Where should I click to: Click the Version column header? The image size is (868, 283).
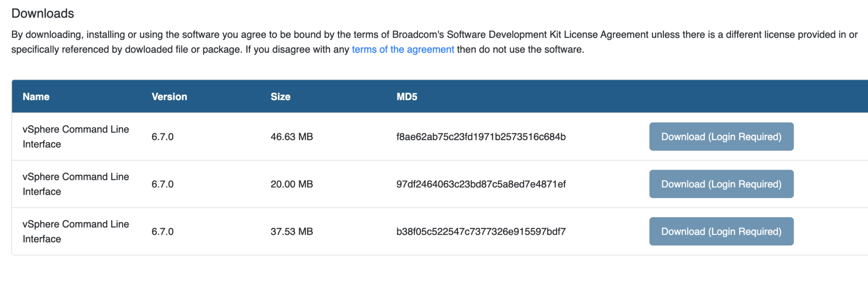point(169,97)
